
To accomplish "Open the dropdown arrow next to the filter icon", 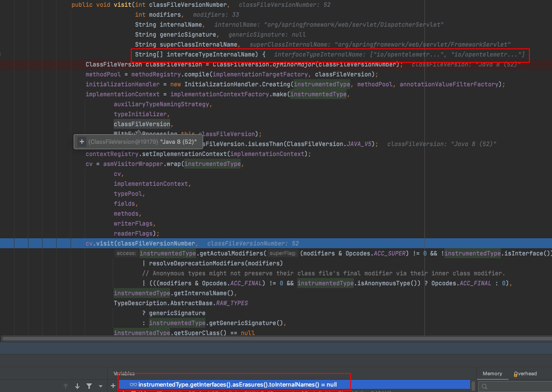I will (101, 386).
